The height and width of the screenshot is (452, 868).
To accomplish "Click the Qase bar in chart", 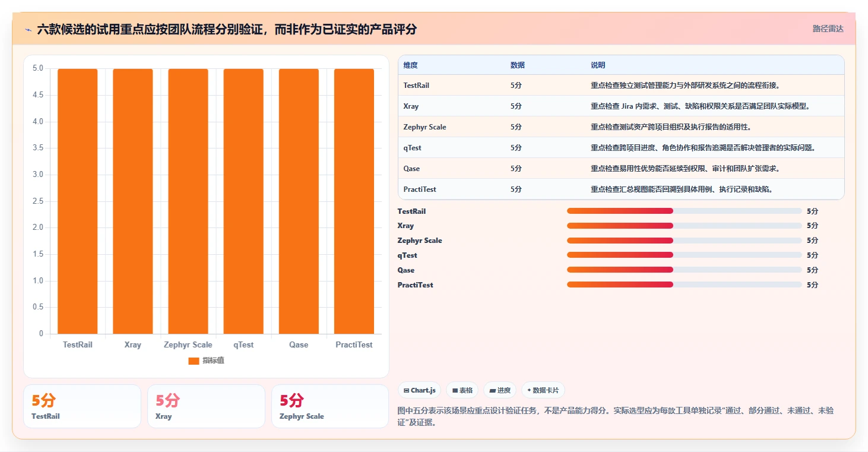I will (299, 201).
